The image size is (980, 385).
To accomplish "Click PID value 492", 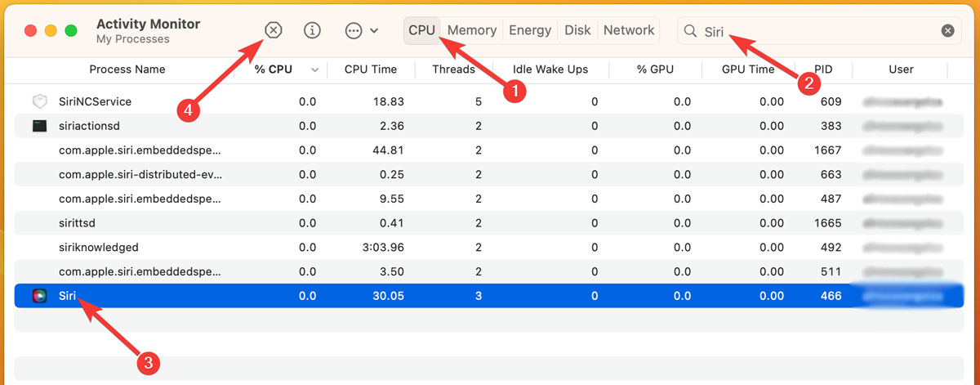I will coord(831,247).
